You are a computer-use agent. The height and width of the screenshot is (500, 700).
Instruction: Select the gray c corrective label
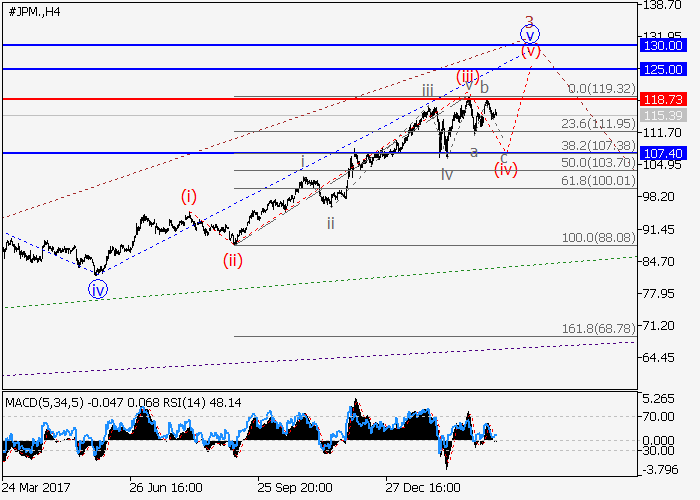click(x=504, y=157)
